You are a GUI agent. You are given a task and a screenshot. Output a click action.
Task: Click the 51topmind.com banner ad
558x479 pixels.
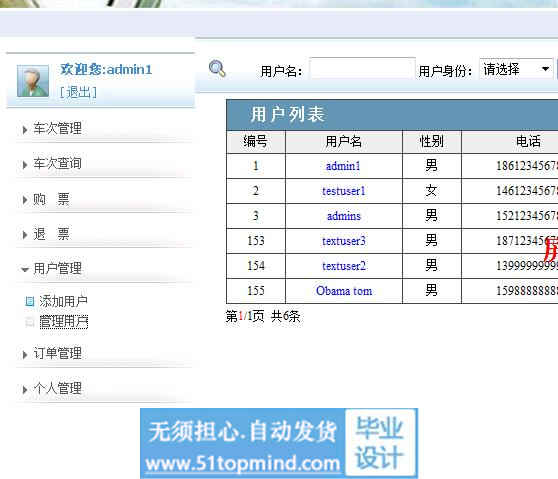[279, 443]
